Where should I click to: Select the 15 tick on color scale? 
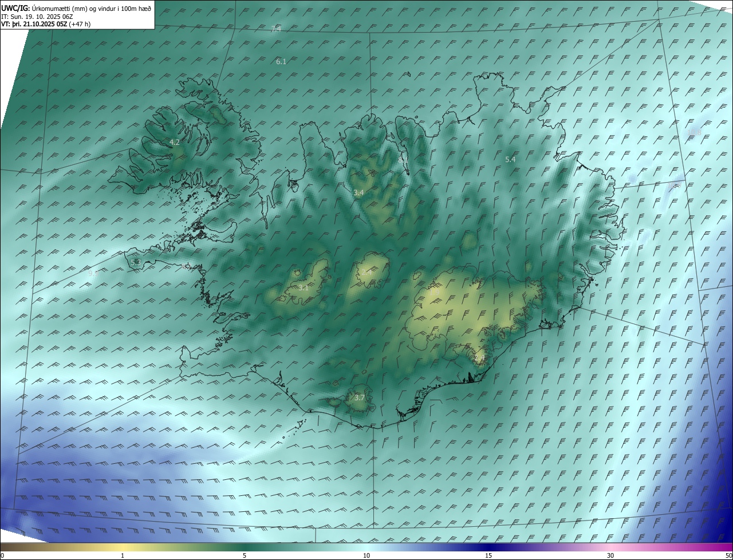coord(488,555)
